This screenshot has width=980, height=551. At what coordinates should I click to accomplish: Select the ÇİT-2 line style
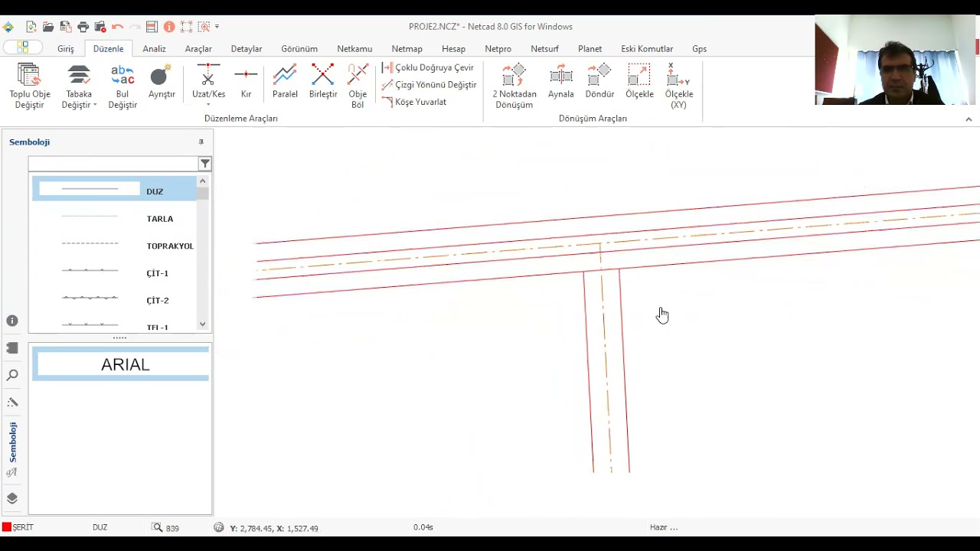pos(114,300)
